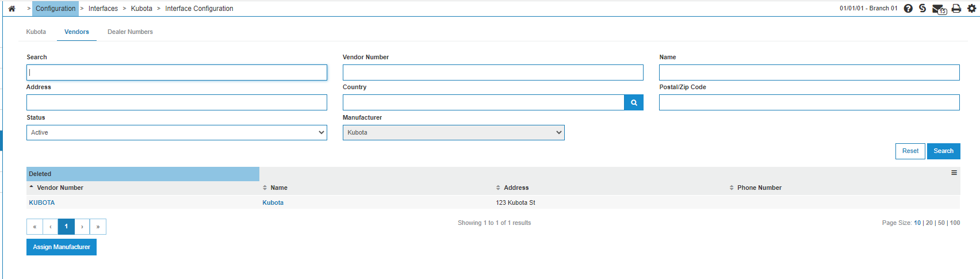Sort the table by Vendor Number column
This screenshot has height=279, width=980.
pos(60,188)
